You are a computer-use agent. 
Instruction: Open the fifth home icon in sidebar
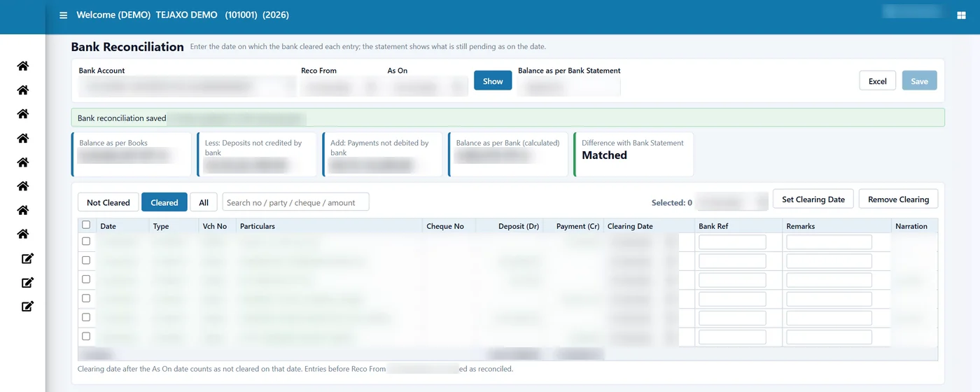23,162
